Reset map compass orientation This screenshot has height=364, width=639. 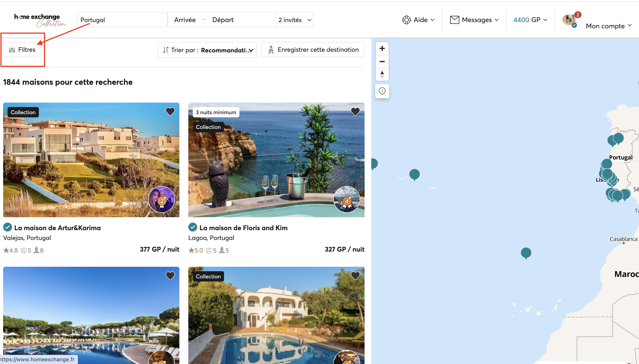(382, 74)
